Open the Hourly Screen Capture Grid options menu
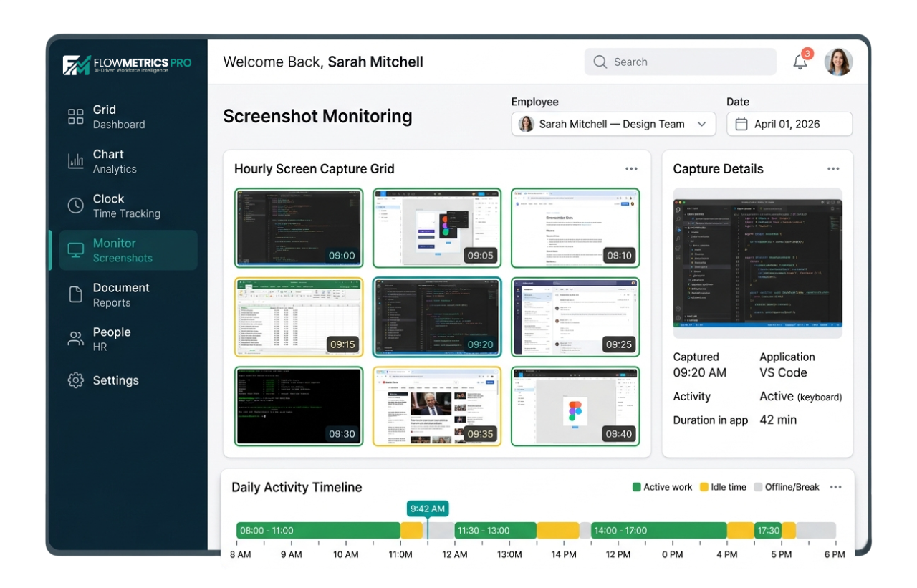The height and width of the screenshot is (588, 917). click(x=631, y=168)
